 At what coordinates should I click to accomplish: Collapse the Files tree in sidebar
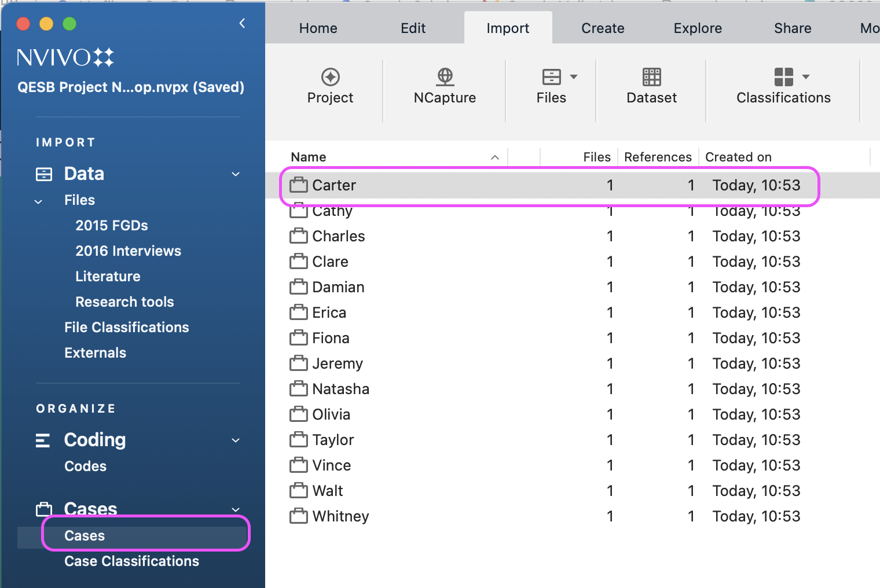point(38,201)
